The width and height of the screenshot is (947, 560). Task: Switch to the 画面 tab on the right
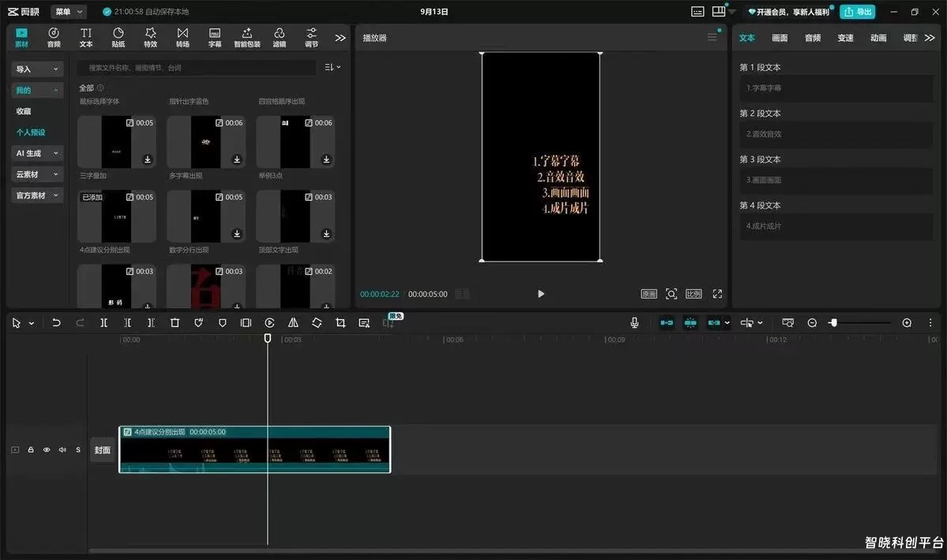pyautogui.click(x=779, y=37)
